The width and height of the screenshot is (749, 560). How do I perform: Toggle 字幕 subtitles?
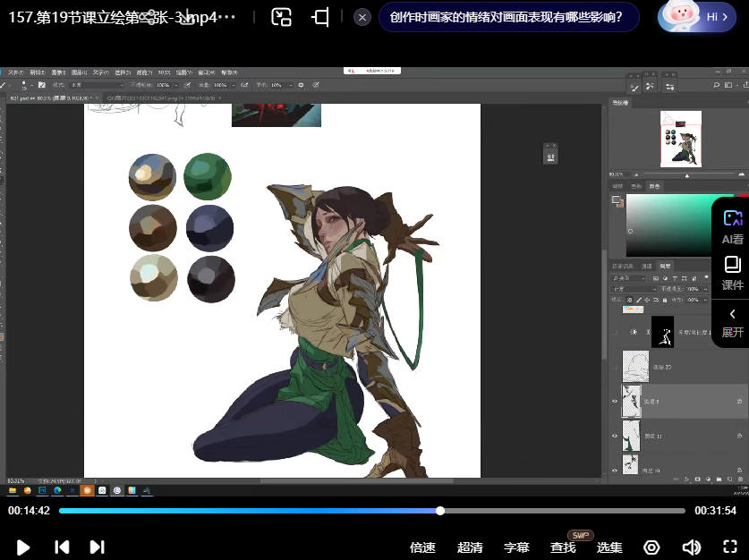pyautogui.click(x=516, y=547)
